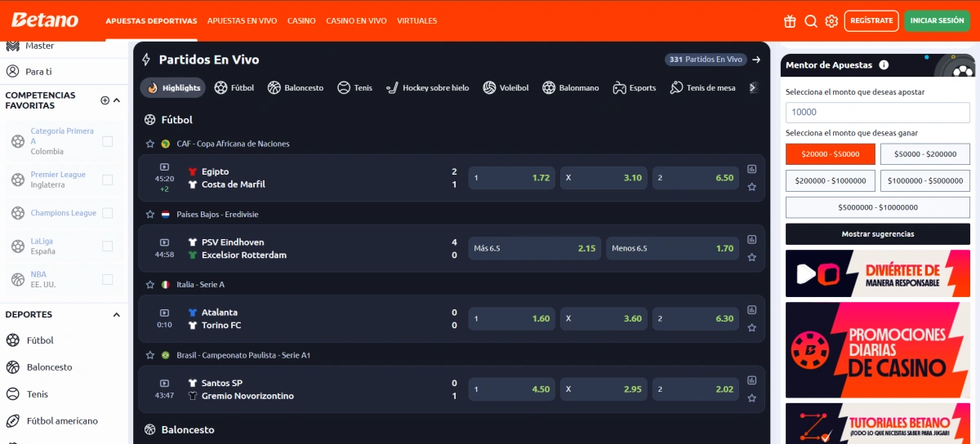Screen dimensions: 980x444
Task: Select the $200000 - $1000000 win range
Action: coord(831,180)
